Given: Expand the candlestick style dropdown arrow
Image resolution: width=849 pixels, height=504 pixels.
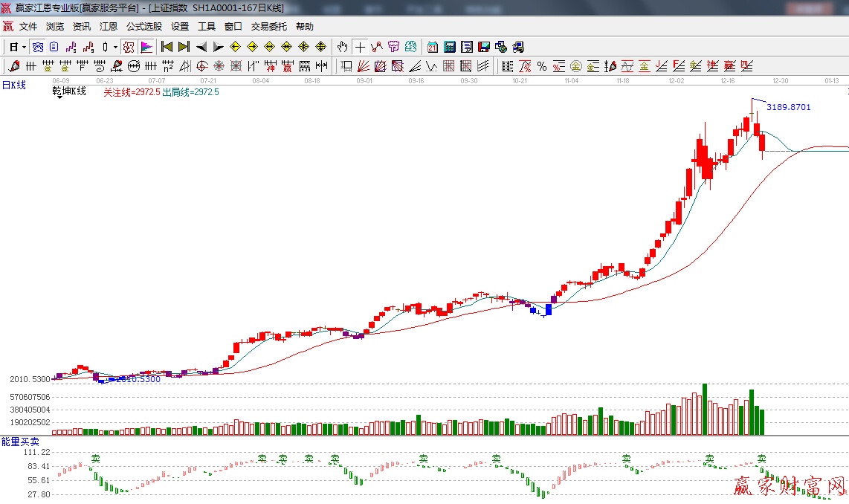Looking at the screenshot, I should (115, 47).
